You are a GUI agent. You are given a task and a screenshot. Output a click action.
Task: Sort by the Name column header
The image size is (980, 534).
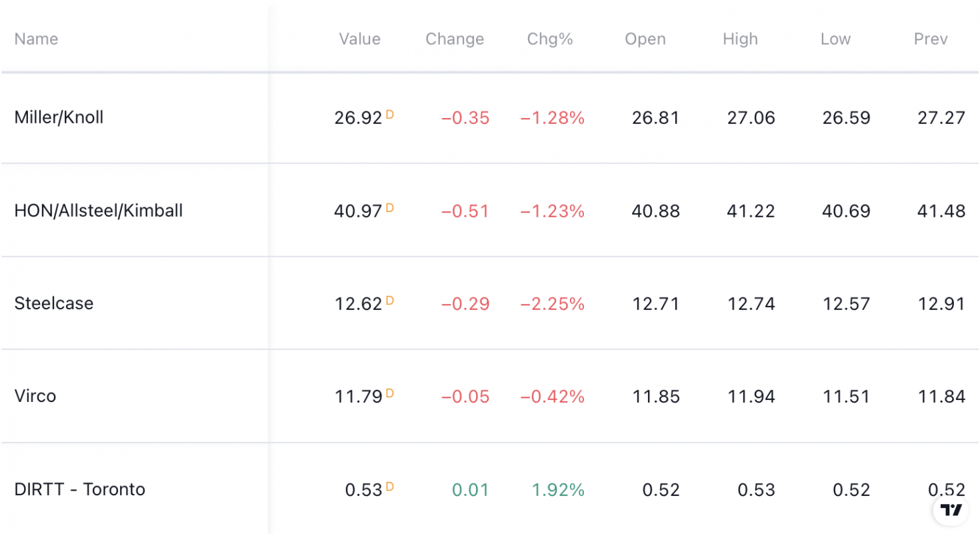coord(36,39)
